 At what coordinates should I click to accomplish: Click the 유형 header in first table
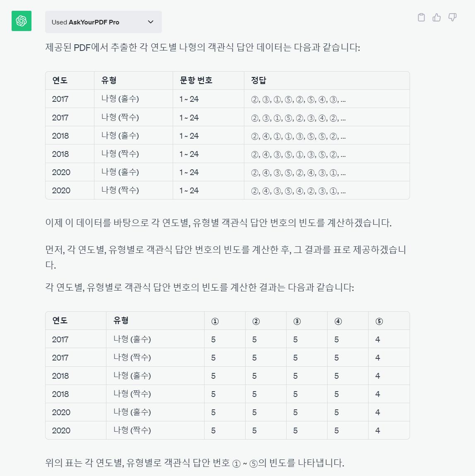point(109,80)
